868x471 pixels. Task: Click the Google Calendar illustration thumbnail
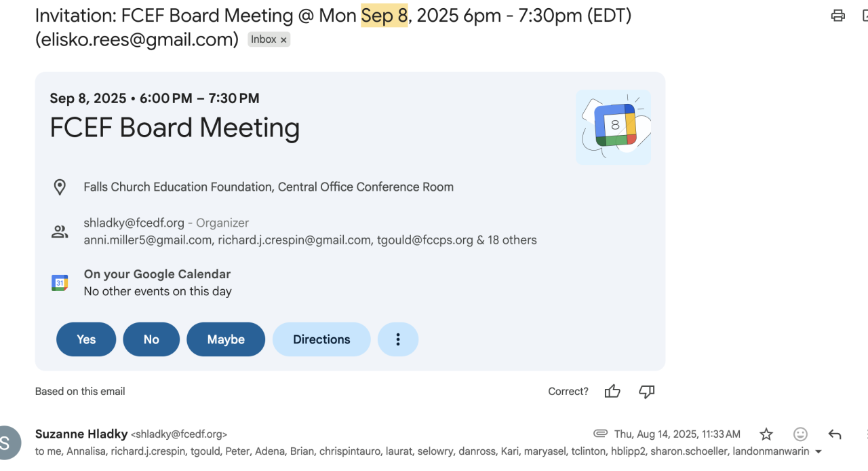pos(613,127)
